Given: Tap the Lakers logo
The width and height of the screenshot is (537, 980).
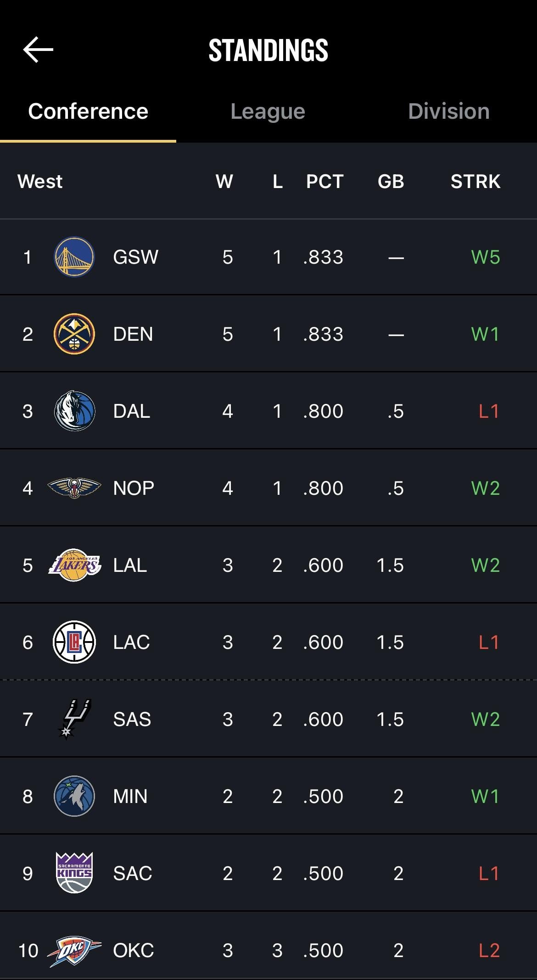Looking at the screenshot, I should (x=74, y=565).
